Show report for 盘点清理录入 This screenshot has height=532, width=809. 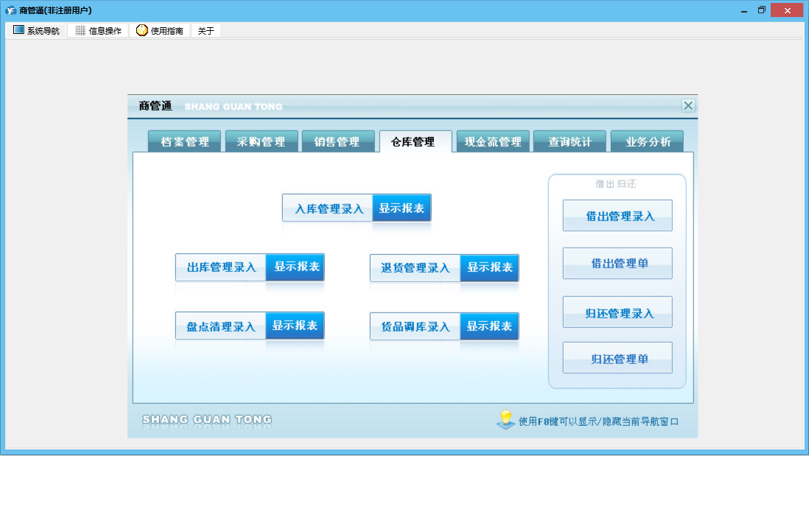click(x=295, y=326)
